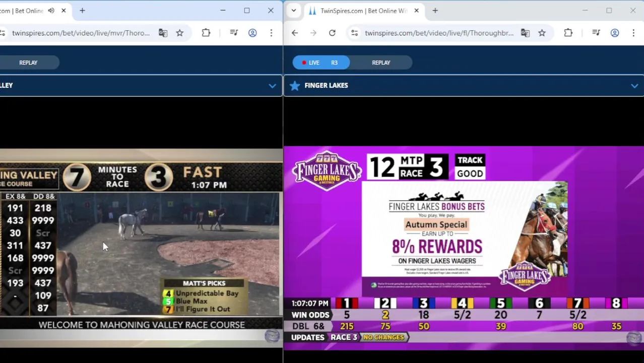This screenshot has width=644, height=363.
Task: Switch to REPLAY in the right window
Action: (x=381, y=63)
